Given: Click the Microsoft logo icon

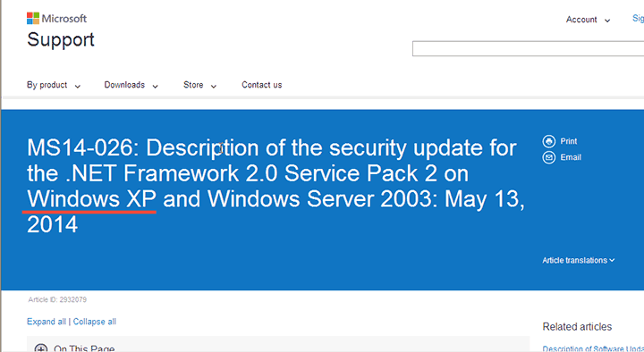Looking at the screenshot, I should [x=33, y=19].
